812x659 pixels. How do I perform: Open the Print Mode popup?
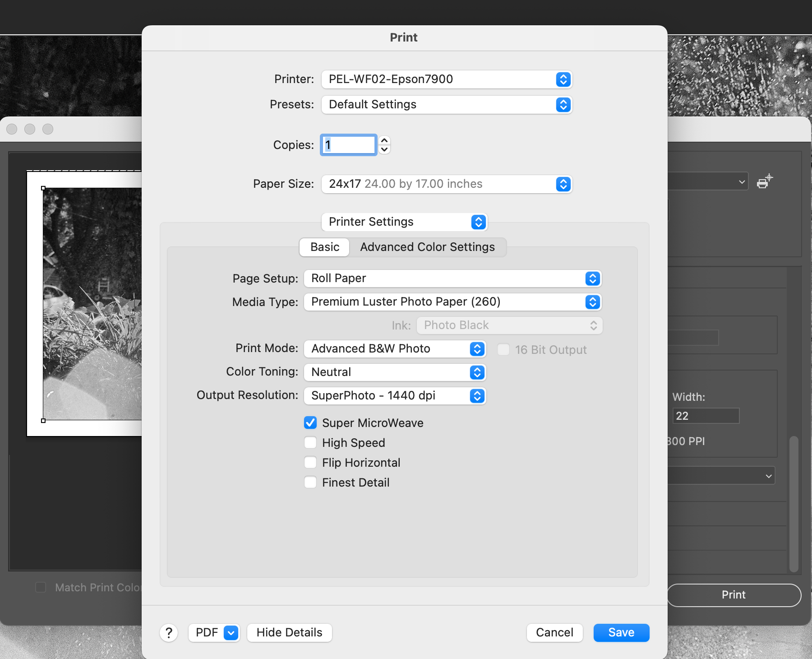pos(395,349)
